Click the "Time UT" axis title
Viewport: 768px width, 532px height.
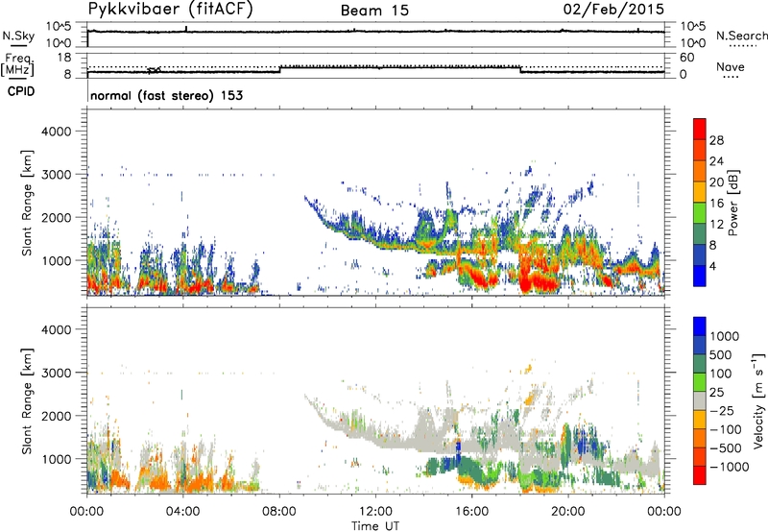click(375, 526)
